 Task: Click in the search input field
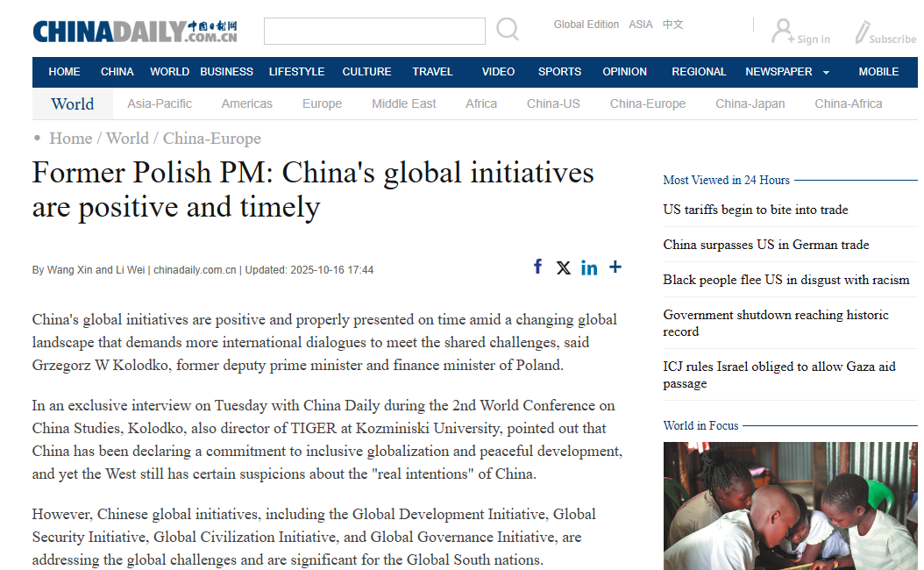click(374, 32)
